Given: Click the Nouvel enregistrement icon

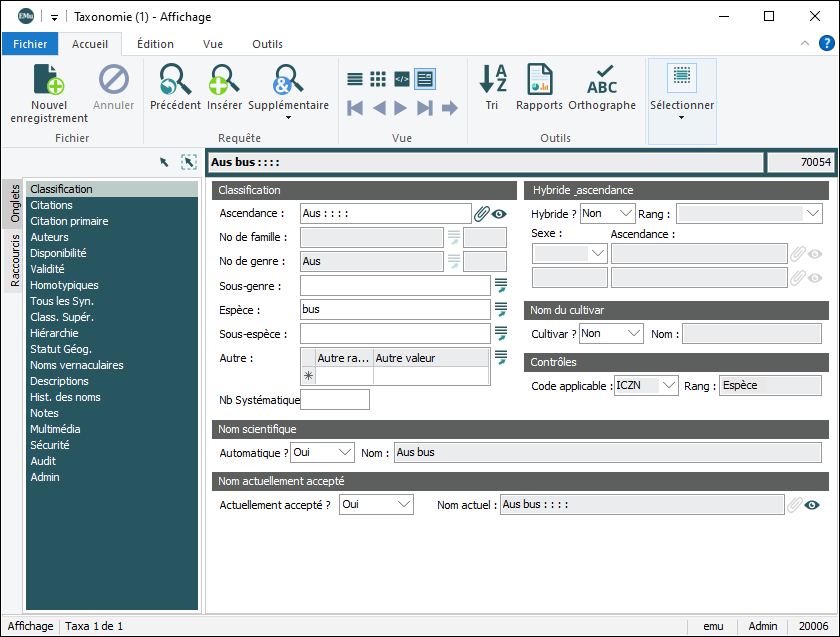Looking at the screenshot, I should pos(49,80).
